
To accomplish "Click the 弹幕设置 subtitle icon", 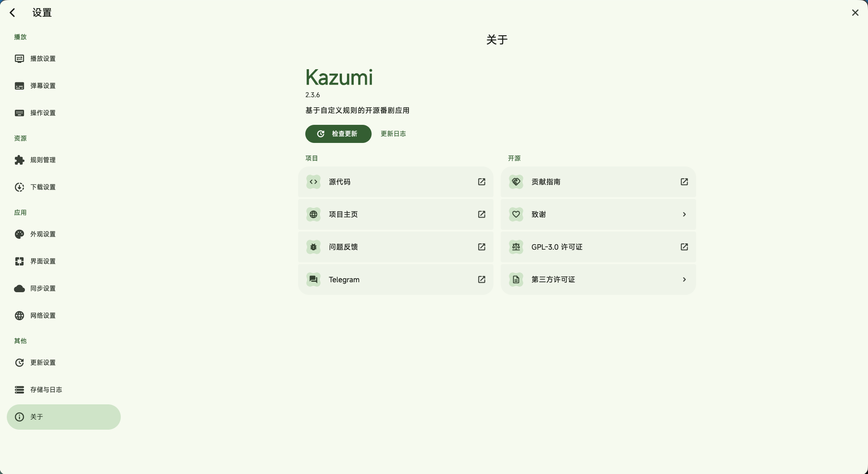I will 19,86.
